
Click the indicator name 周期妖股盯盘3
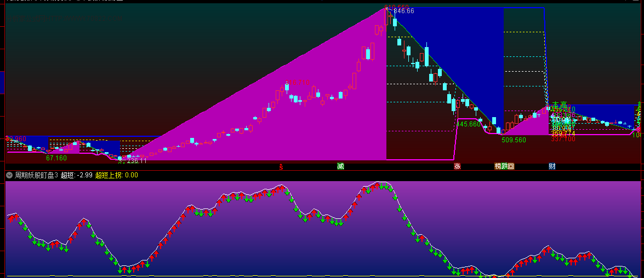37,175
